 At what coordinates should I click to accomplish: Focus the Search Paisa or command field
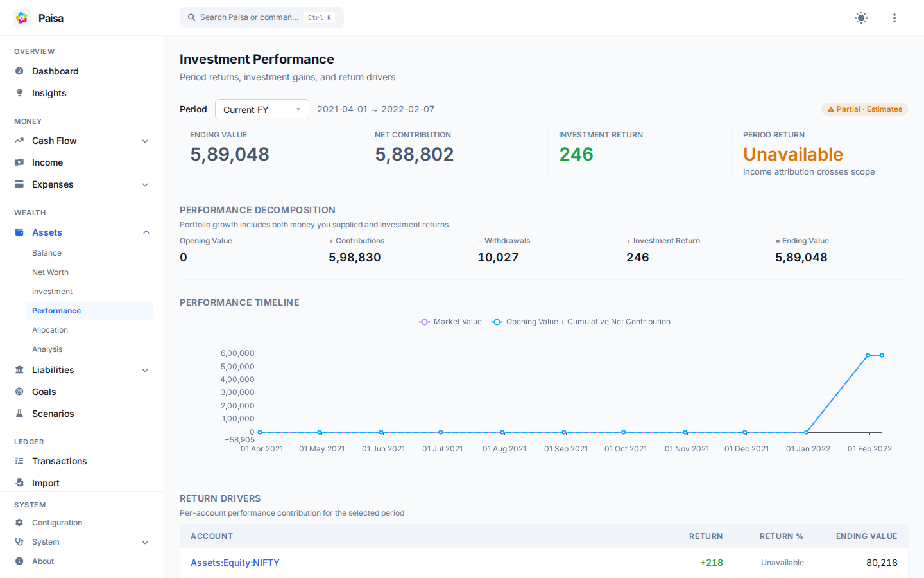point(262,18)
